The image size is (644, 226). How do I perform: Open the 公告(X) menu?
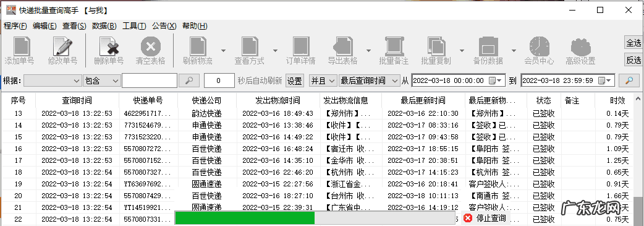tap(164, 26)
